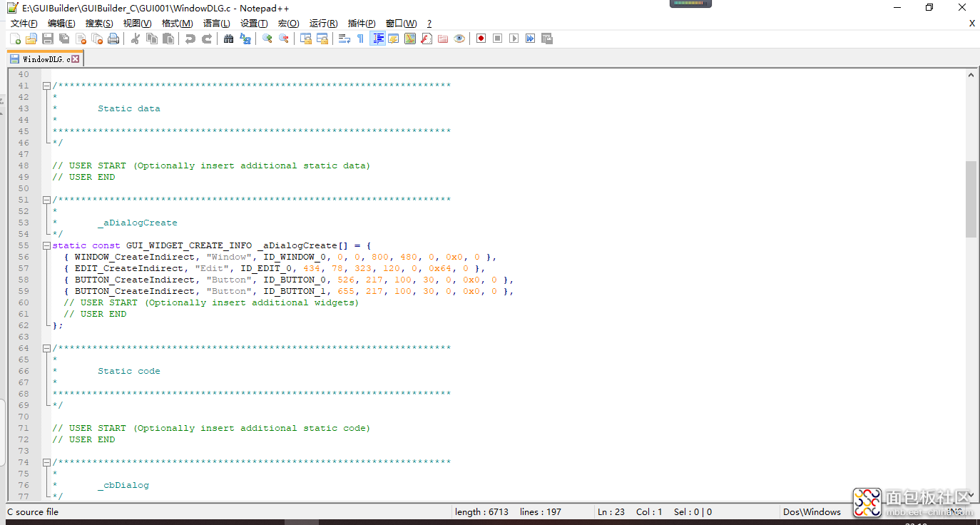Click the Close All documents icon
The height and width of the screenshot is (525, 980).
[x=97, y=39]
